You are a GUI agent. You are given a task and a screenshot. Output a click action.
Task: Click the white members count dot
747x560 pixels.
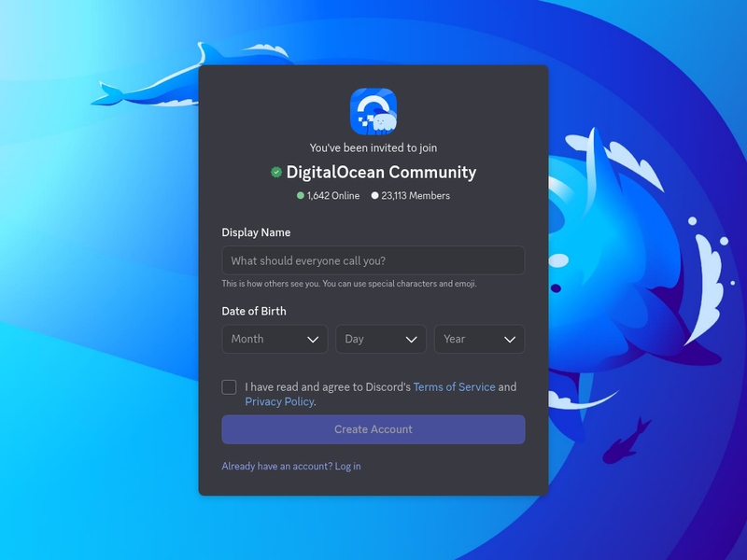[x=375, y=196]
